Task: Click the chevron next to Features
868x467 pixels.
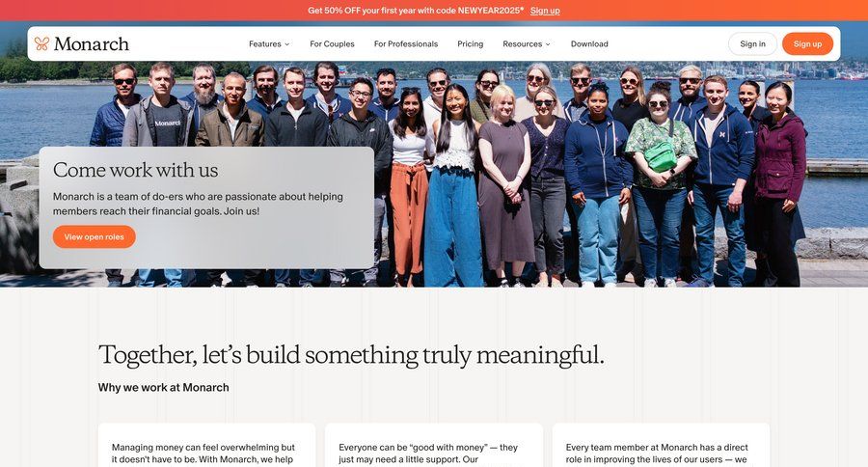Action: click(x=286, y=44)
